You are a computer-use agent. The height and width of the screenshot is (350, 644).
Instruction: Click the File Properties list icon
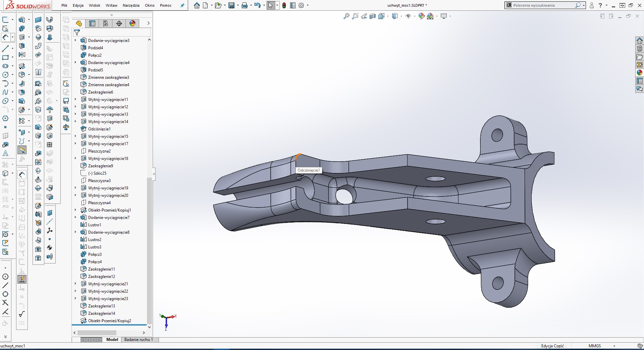tap(292, 5)
